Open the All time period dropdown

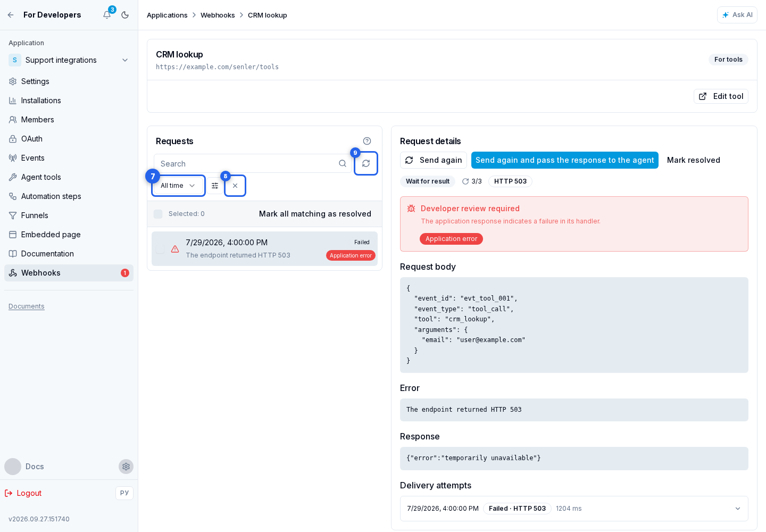pos(178,186)
